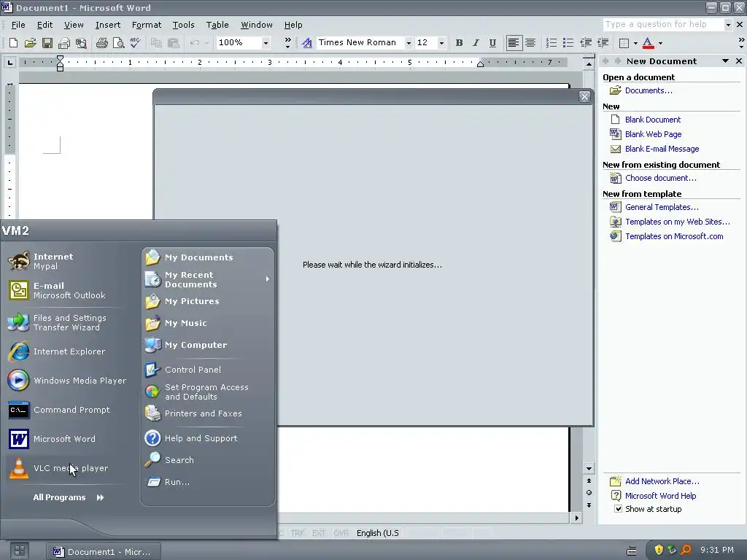Click the Start button on the taskbar
747x560 pixels.
pos(19,551)
